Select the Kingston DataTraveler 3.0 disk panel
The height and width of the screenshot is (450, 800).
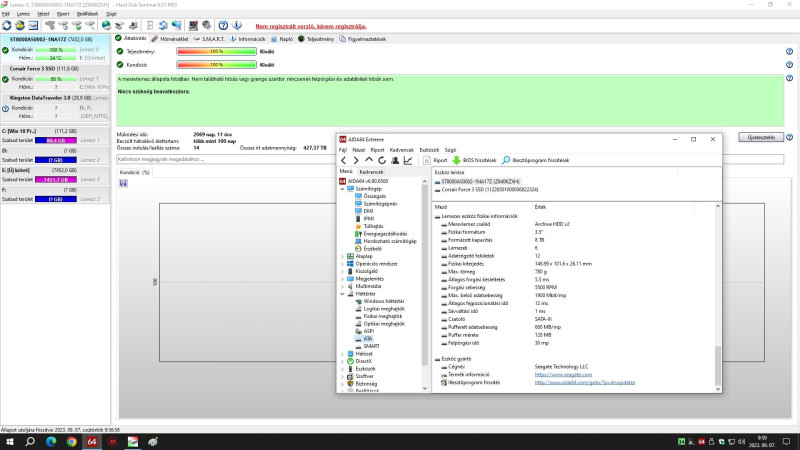(x=55, y=107)
